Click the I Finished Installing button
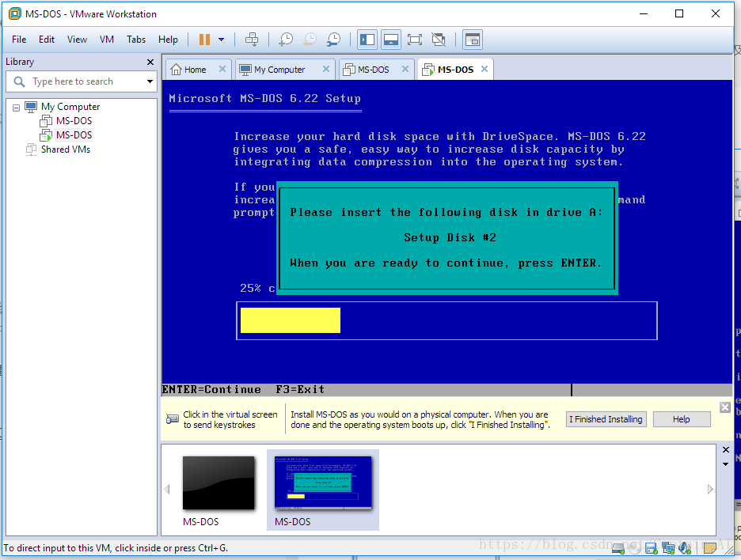 [x=606, y=419]
